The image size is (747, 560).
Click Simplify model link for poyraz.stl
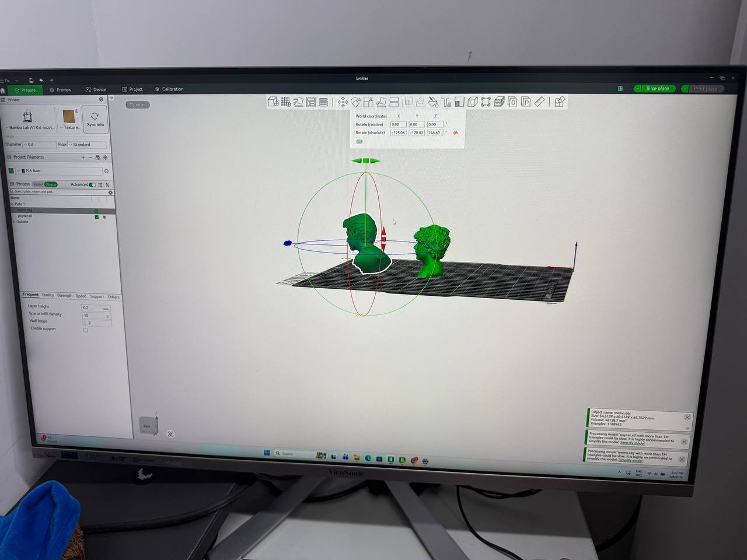point(632,443)
